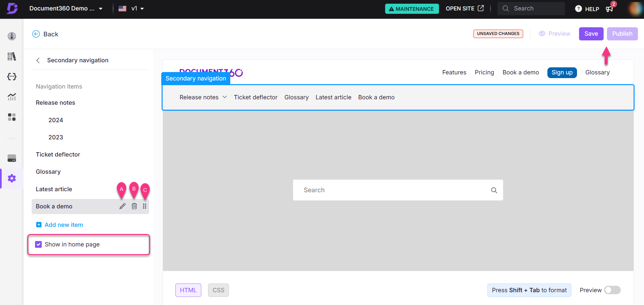Screen dimensions: 644x305
Task: Click Press Shift + Tab to format button
Action: pos(529,290)
